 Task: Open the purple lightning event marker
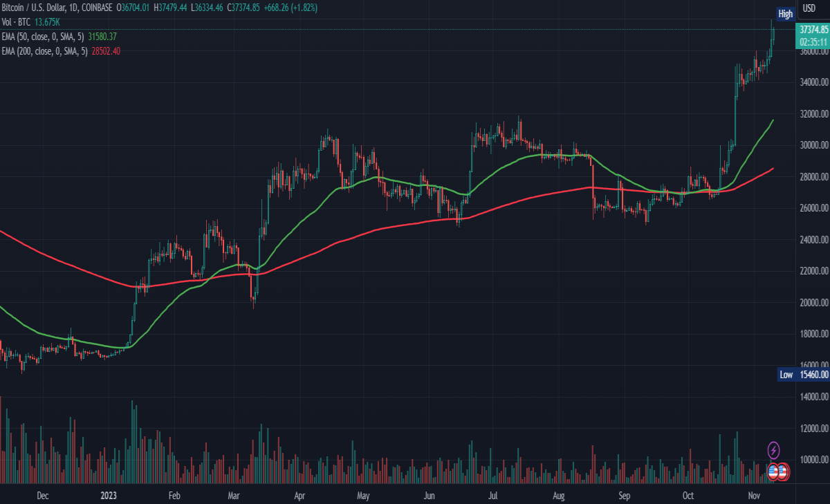click(774, 450)
